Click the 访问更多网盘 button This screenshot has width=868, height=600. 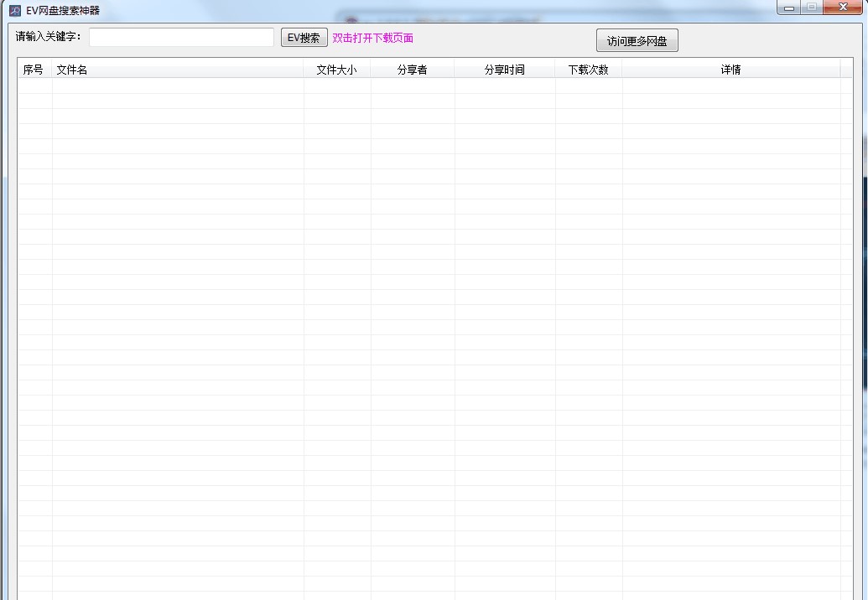pos(637,40)
